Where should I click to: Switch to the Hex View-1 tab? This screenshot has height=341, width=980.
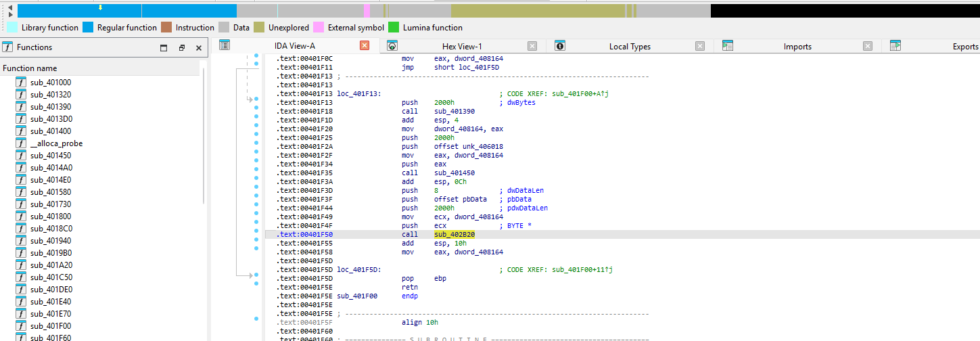point(461,46)
